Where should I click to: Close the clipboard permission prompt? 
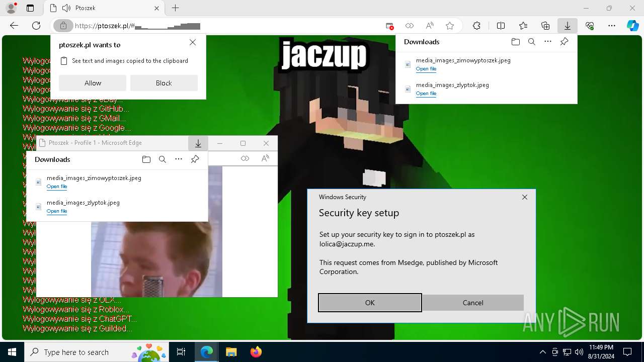(x=193, y=43)
